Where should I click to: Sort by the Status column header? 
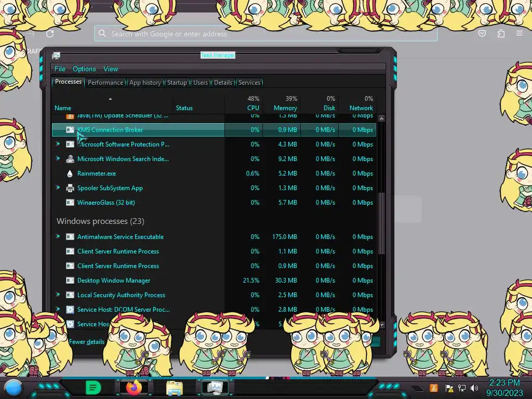[x=198, y=104]
